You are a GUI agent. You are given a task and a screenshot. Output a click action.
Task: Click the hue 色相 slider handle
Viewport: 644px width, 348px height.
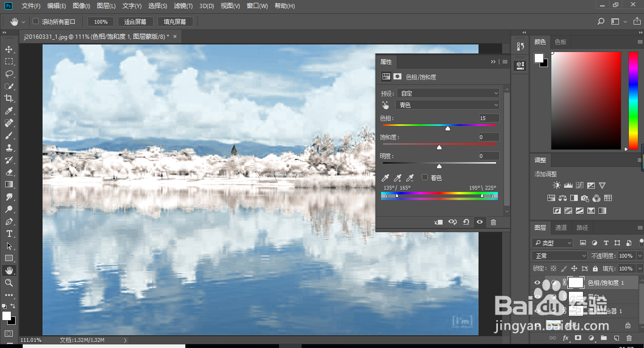click(x=448, y=128)
